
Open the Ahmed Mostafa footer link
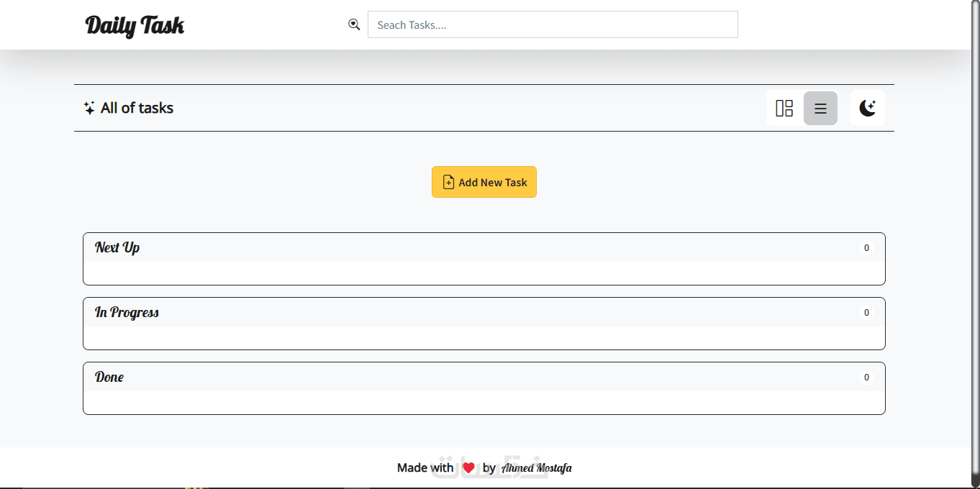[537, 469]
